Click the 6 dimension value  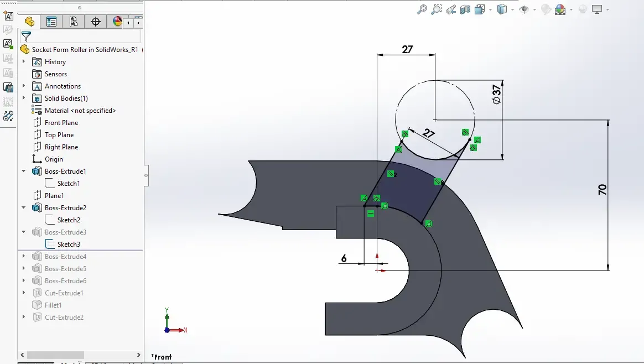pyautogui.click(x=344, y=258)
